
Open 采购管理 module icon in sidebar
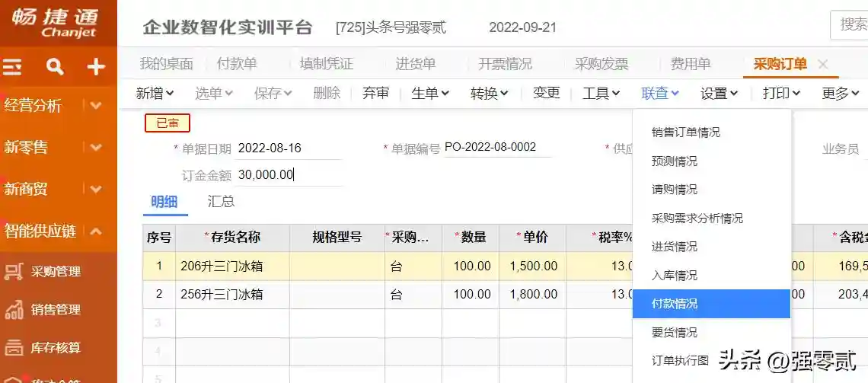tap(14, 272)
